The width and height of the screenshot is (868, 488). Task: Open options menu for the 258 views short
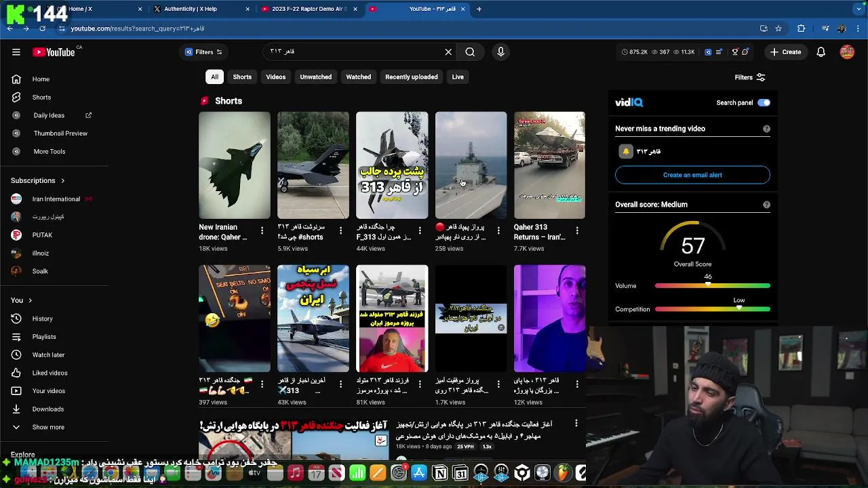tap(498, 231)
